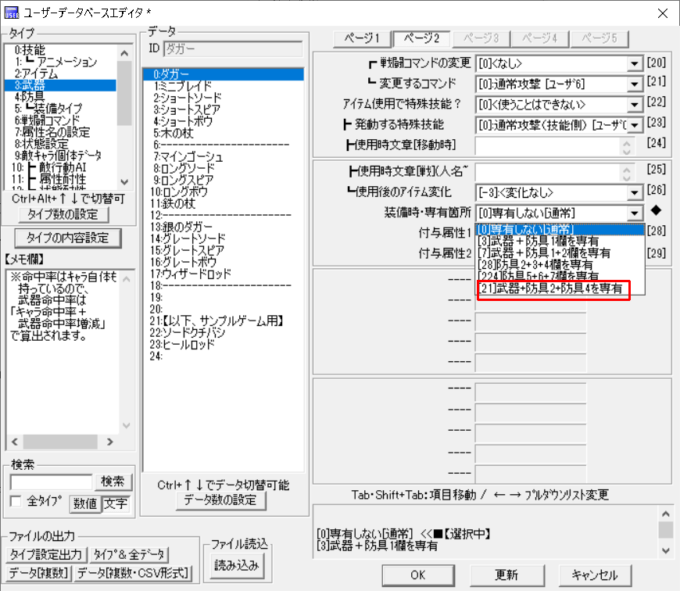Screen dimensions: 680x591
Task: Expand the 使用後のアイテム変化 dropdown
Action: click(x=634, y=191)
